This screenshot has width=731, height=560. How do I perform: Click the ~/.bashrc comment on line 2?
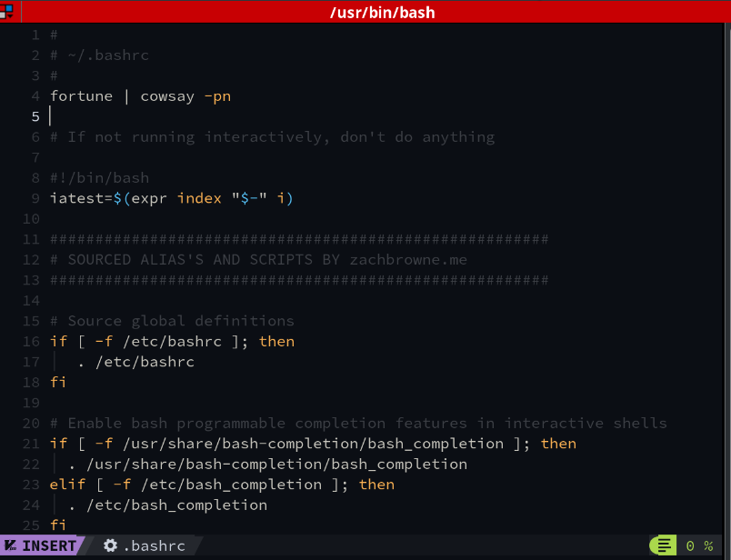pos(99,55)
